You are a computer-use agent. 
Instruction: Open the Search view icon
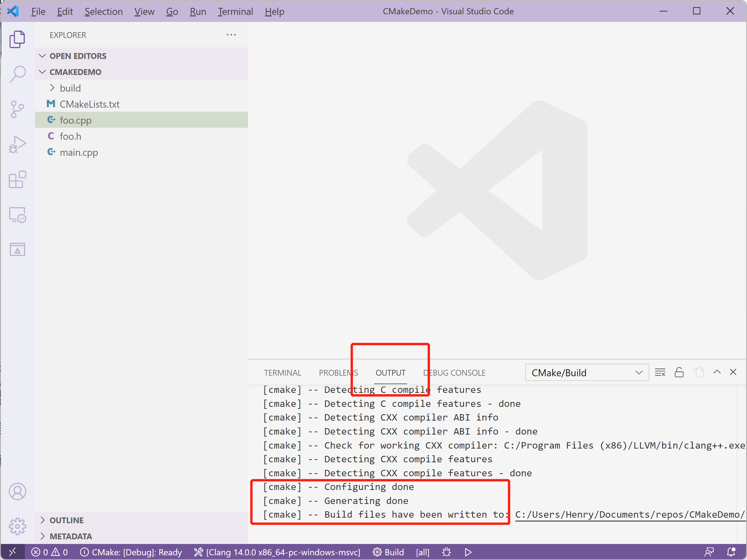click(17, 74)
